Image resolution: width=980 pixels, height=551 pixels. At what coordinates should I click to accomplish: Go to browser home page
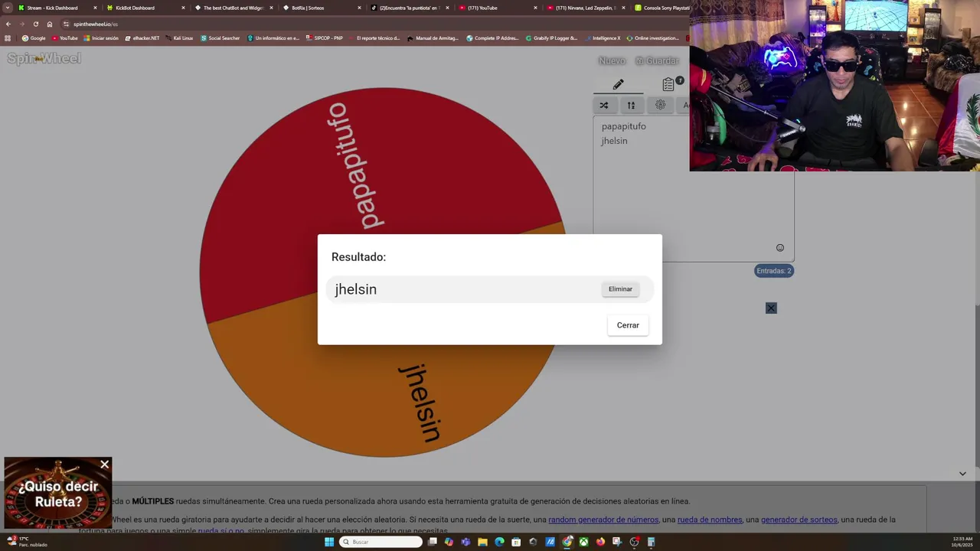point(50,24)
